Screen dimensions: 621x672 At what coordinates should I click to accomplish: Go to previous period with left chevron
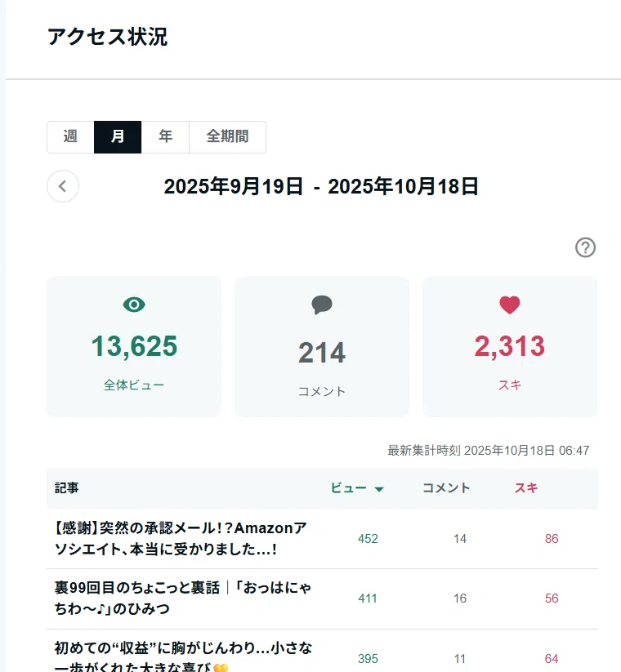tap(63, 186)
